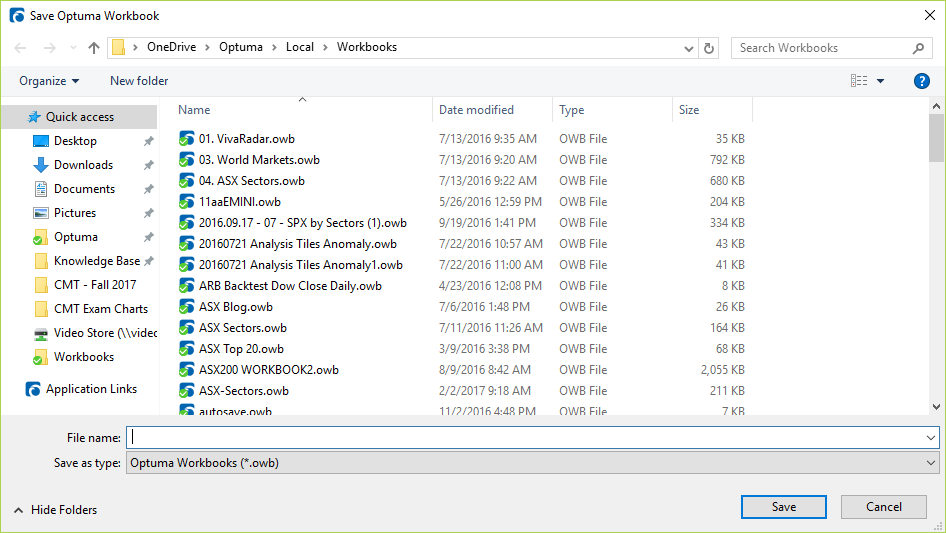Image resolution: width=946 pixels, height=533 pixels.
Task: Click the Back navigation arrow
Action: pyautogui.click(x=20, y=48)
